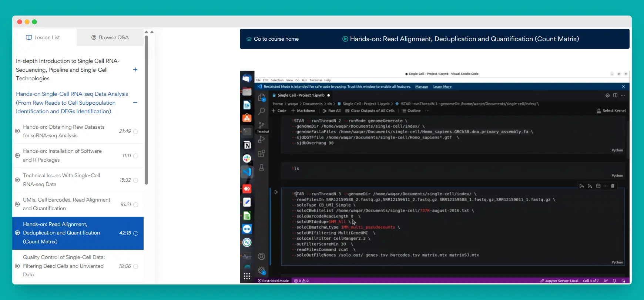Viewport: 644px width, 300px height.
Task: Click the Split Editor icon in the editor title bar
Action: coord(615,95)
